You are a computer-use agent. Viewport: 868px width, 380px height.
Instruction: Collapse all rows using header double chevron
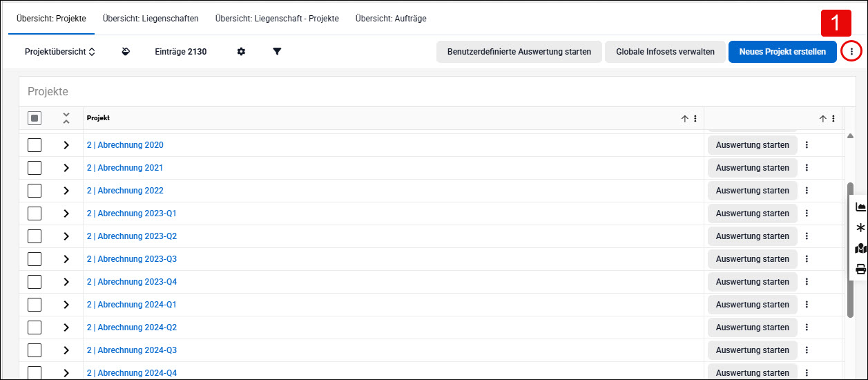(66, 118)
